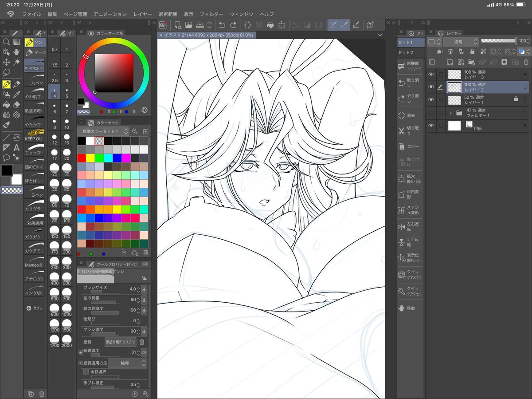Viewport: 532px width, 399px height.
Task: Create a new layer folder
Action: (473, 62)
